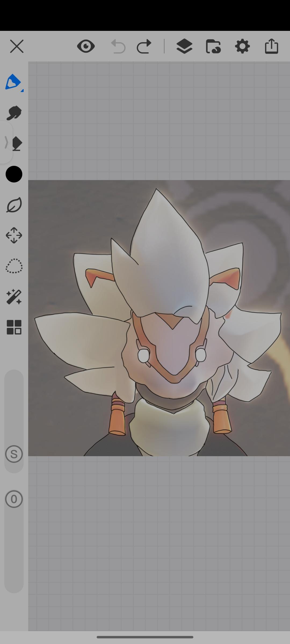Select the smudge finger tool
The width and height of the screenshot is (290, 644).
[x=13, y=113]
